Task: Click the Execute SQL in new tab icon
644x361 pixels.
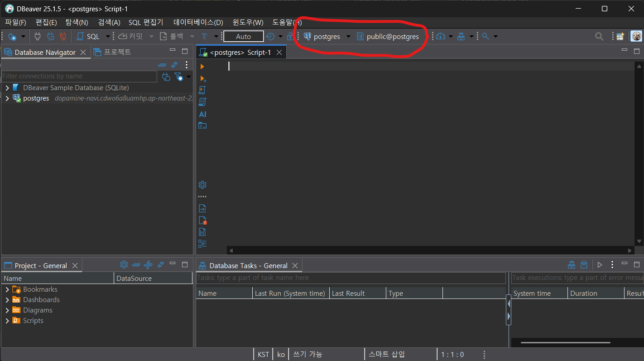Action: (x=202, y=78)
